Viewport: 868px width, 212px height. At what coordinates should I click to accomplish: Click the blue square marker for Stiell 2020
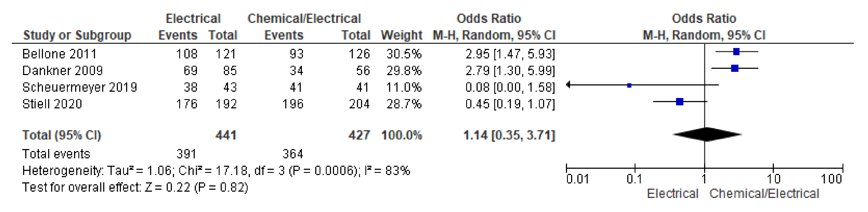pos(680,102)
